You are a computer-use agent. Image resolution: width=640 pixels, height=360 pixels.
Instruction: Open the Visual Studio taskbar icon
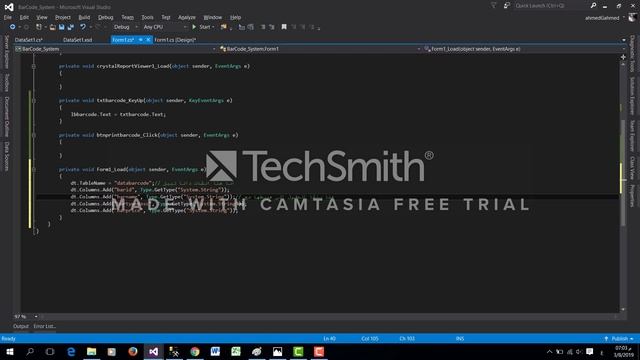coord(153,351)
